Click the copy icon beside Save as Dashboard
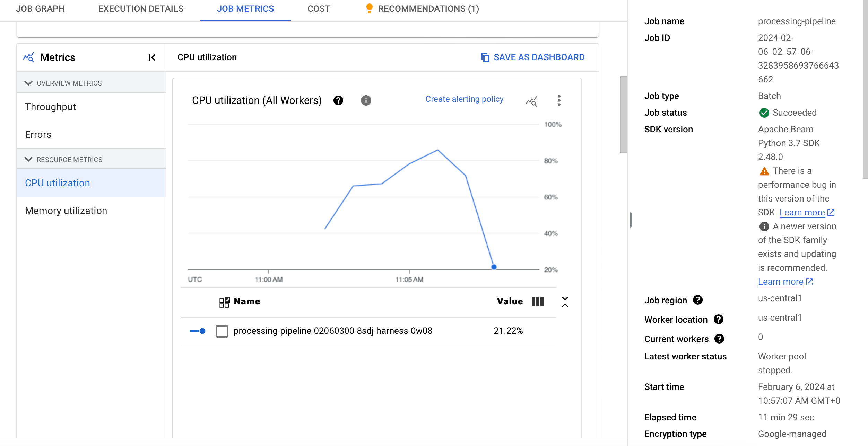Image resolution: width=868 pixels, height=446 pixels. pos(485,57)
